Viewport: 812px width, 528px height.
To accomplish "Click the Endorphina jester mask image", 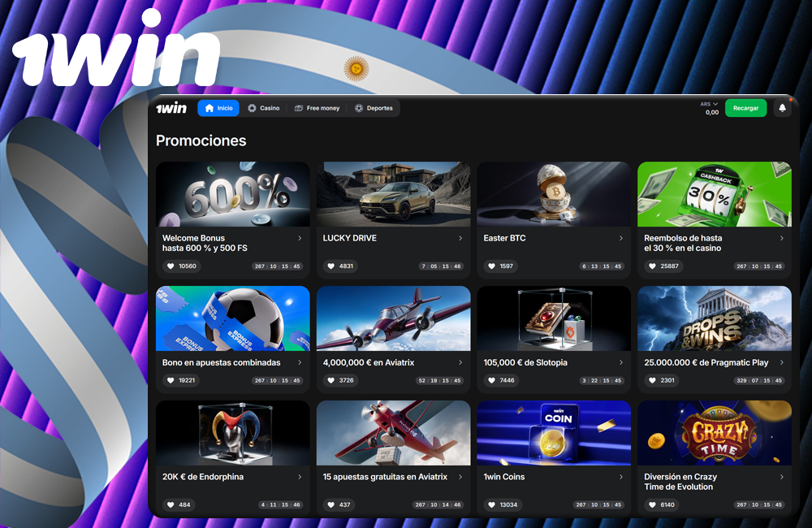I will (232, 433).
